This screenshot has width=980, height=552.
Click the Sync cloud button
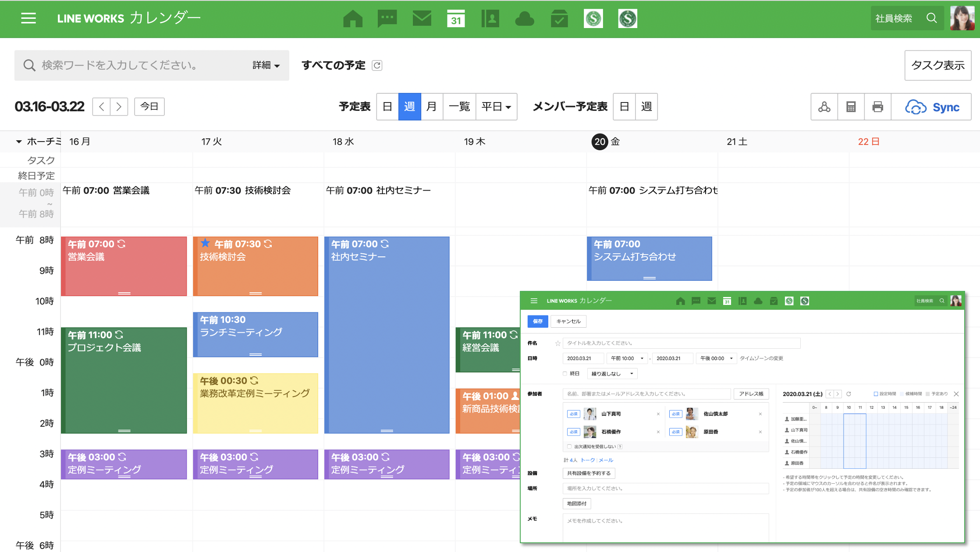click(931, 106)
